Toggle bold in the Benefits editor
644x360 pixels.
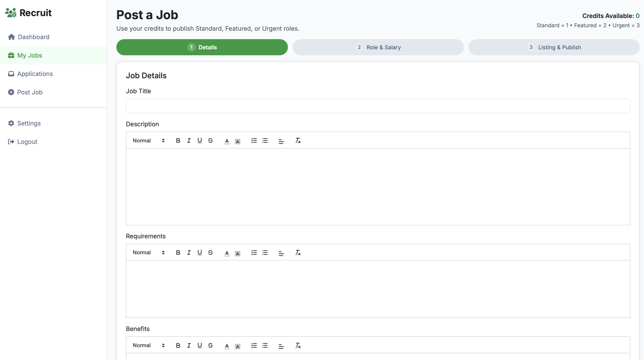pos(178,345)
